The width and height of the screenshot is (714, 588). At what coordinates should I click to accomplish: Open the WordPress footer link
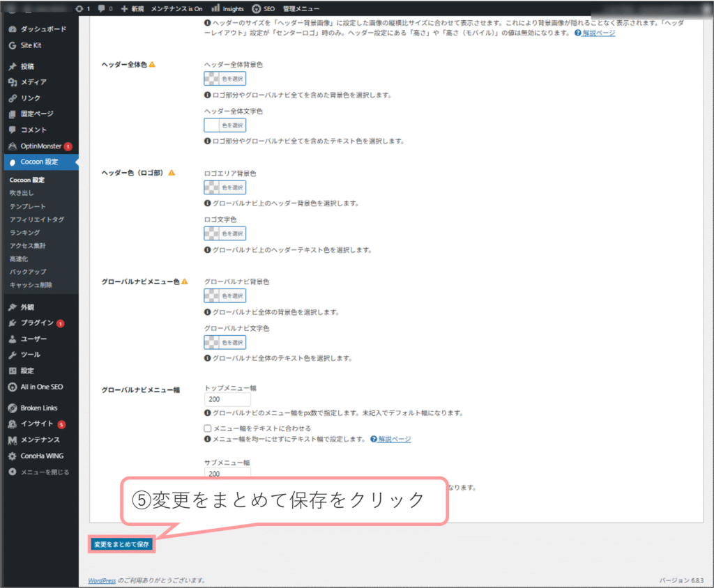[x=102, y=580]
